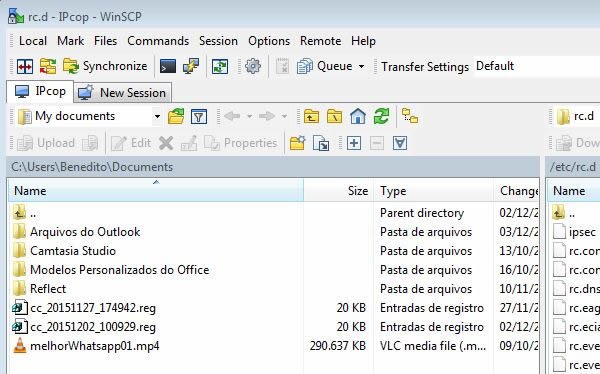The height and width of the screenshot is (374, 600).
Task: Select the Camtasia Studio folder
Action: 73,251
